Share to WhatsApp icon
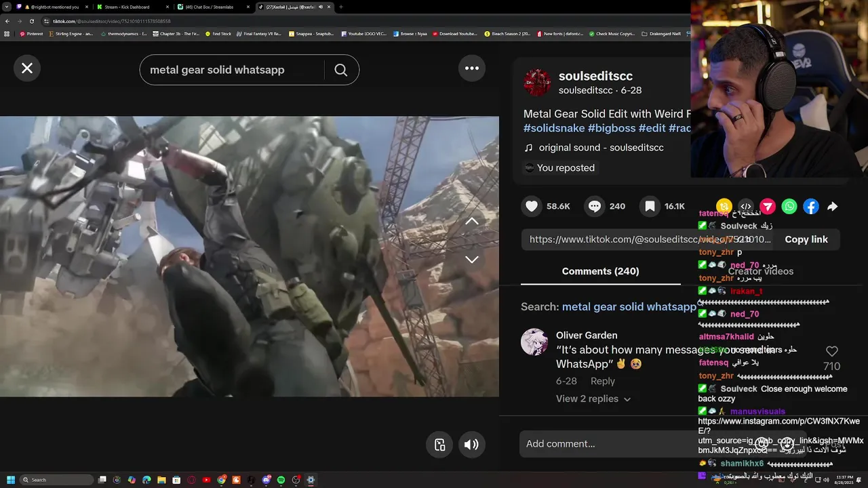The width and height of the screenshot is (868, 488). click(x=789, y=206)
